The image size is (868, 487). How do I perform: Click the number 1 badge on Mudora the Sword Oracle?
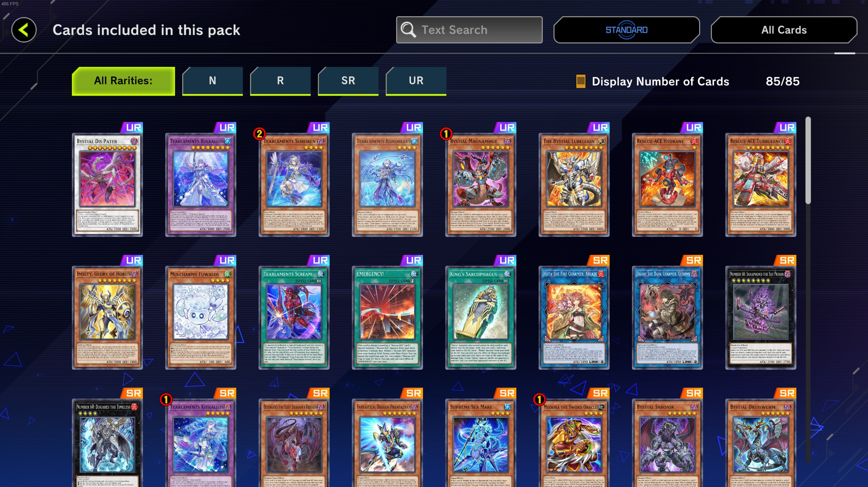[539, 400]
